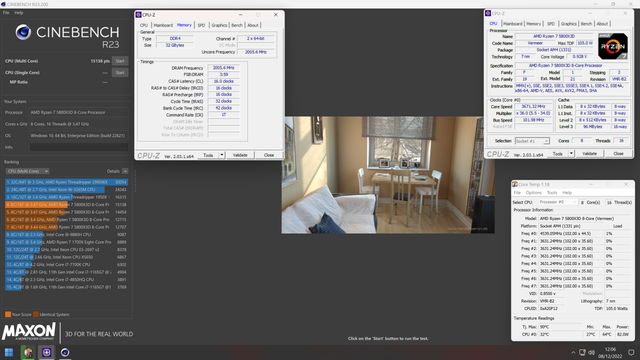The height and width of the screenshot is (360, 640).
Task: Select ranking row 2 Intel Xeon W-3265M
Action: click(x=66, y=189)
